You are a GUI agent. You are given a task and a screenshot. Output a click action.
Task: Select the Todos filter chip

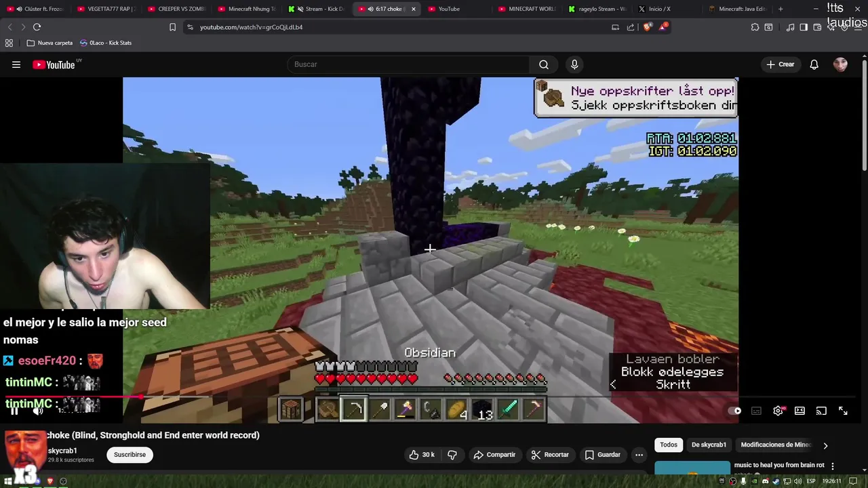click(x=669, y=445)
